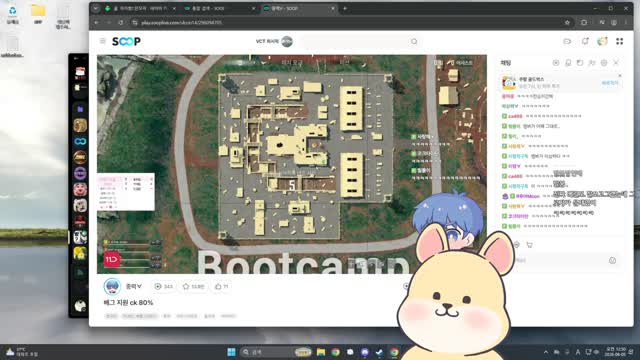Reload the page
Image resolution: width=640 pixels, height=360 pixels.
coord(121,22)
